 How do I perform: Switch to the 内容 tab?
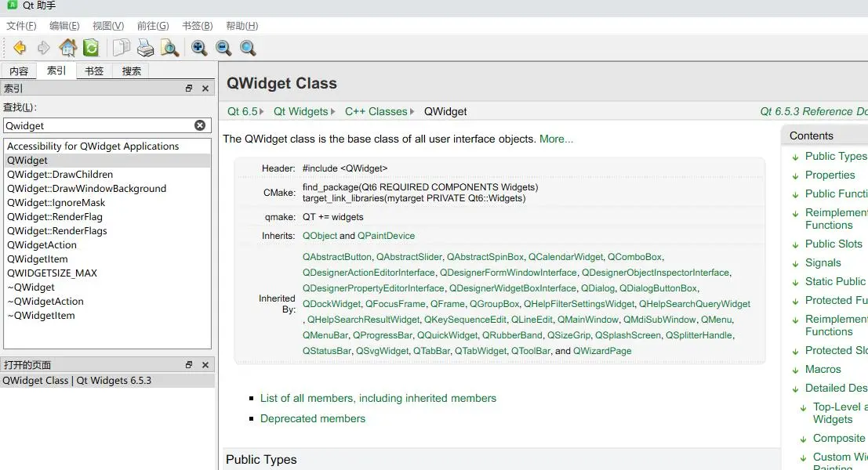click(19, 71)
